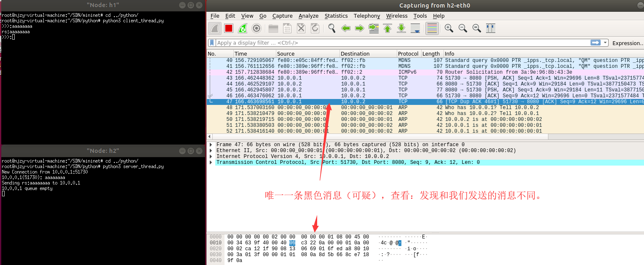Open the Go menu
The height and width of the screenshot is (265, 644).
[x=263, y=16]
